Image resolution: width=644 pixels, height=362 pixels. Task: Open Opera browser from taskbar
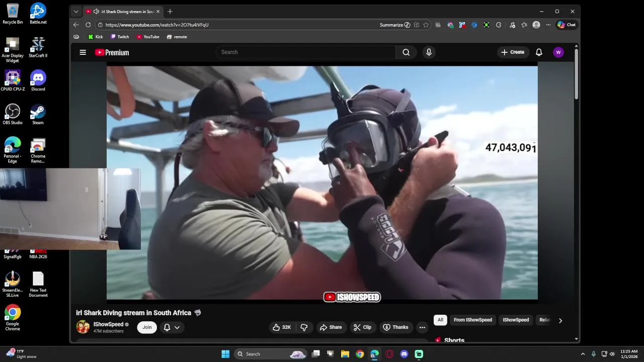389,354
